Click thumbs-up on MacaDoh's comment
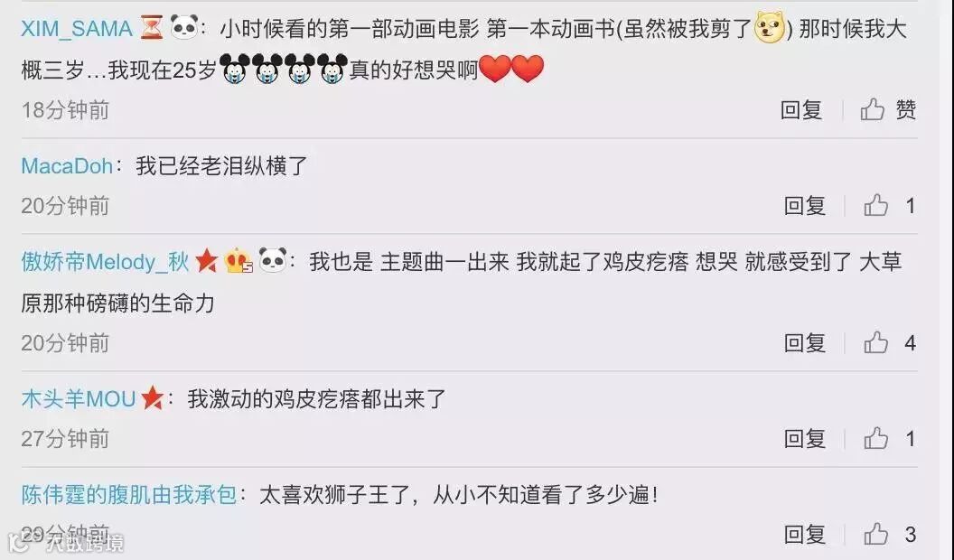Screen dimensions: 954x560 [x=875, y=206]
